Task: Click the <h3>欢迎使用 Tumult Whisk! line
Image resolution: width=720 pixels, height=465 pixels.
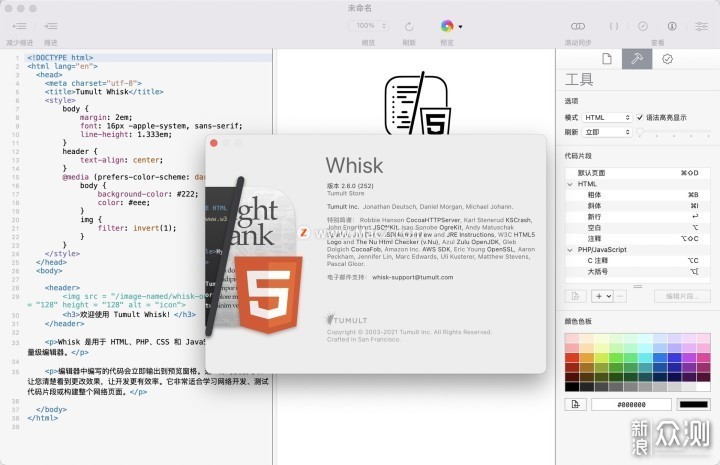Action: 129,314
